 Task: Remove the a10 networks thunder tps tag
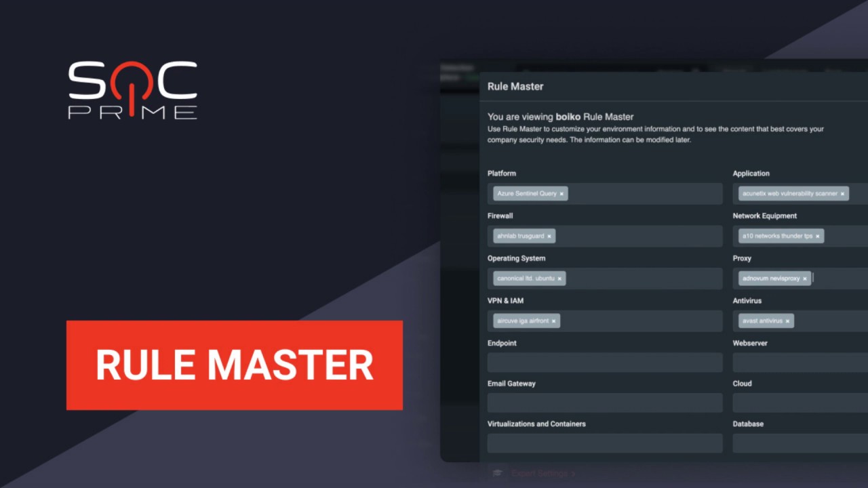817,237
